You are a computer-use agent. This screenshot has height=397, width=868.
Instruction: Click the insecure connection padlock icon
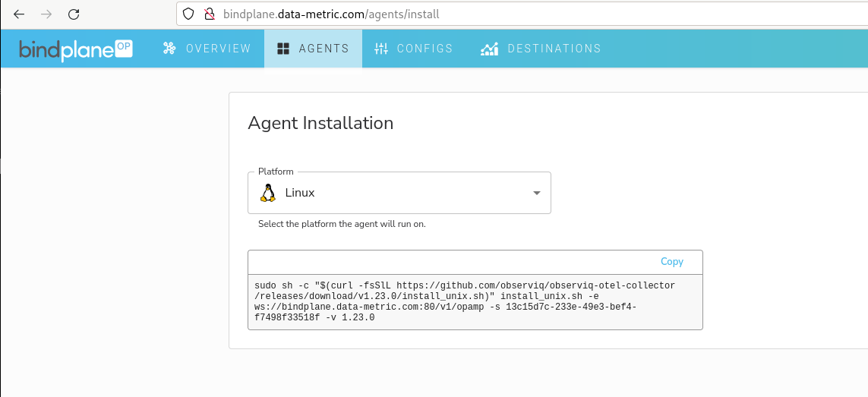[210, 14]
